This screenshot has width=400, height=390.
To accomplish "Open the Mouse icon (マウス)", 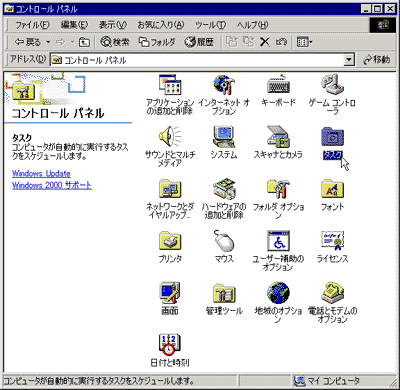I will [224, 241].
